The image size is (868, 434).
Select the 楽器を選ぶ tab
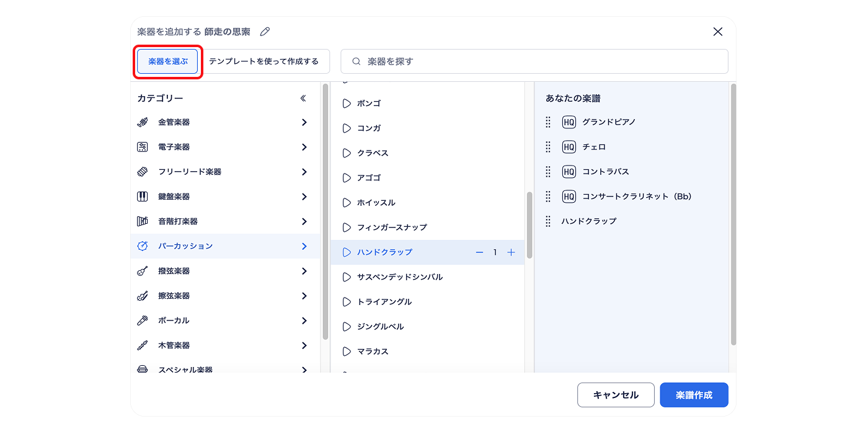tap(167, 61)
